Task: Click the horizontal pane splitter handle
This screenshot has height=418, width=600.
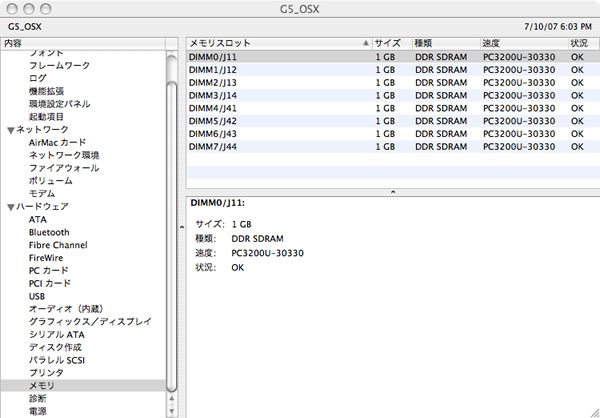Action: pos(393,192)
